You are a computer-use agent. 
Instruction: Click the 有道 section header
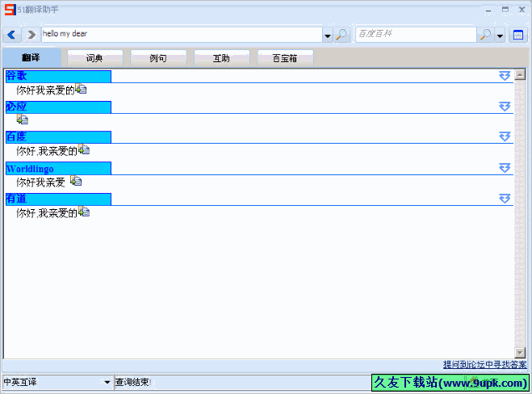[58, 199]
